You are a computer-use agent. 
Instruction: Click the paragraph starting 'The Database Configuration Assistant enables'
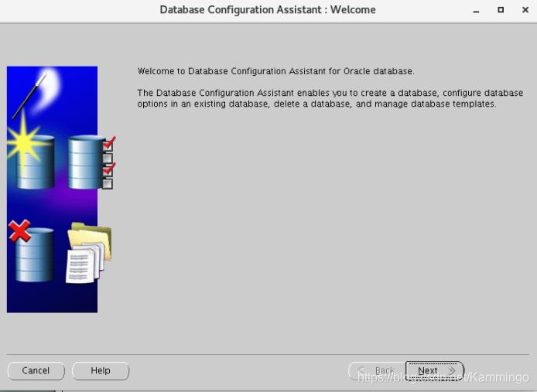coord(330,98)
